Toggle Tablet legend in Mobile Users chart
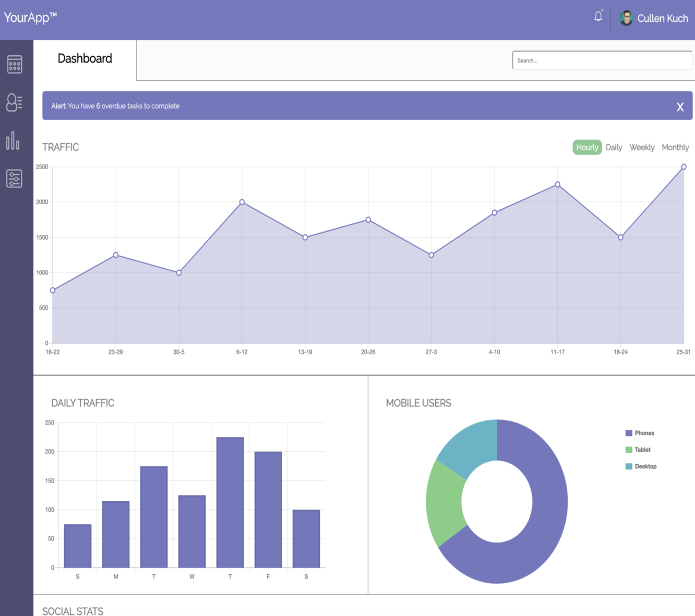Image resolution: width=695 pixels, height=616 pixels. click(x=638, y=450)
